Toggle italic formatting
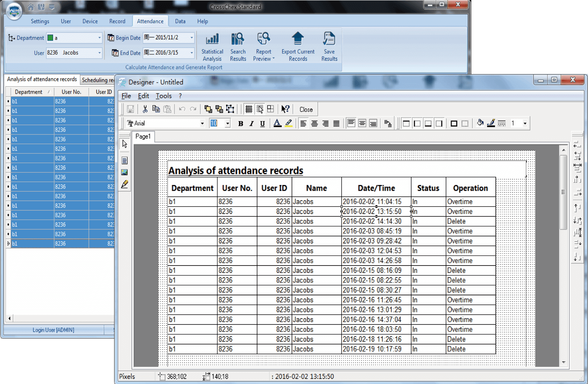The width and height of the screenshot is (588, 384). 251,123
